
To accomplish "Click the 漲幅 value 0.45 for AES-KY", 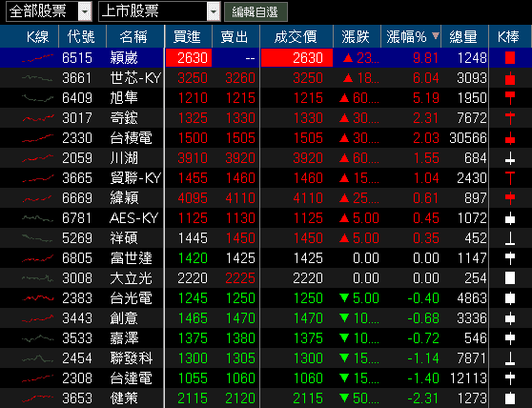I will click(426, 218).
